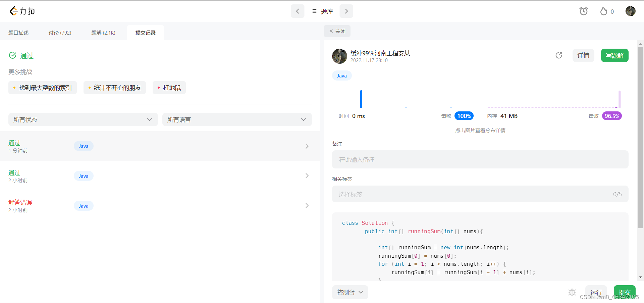Viewport: 644px width, 303px height.
Task: Open the 讨论 (792) tab
Action: click(60, 33)
